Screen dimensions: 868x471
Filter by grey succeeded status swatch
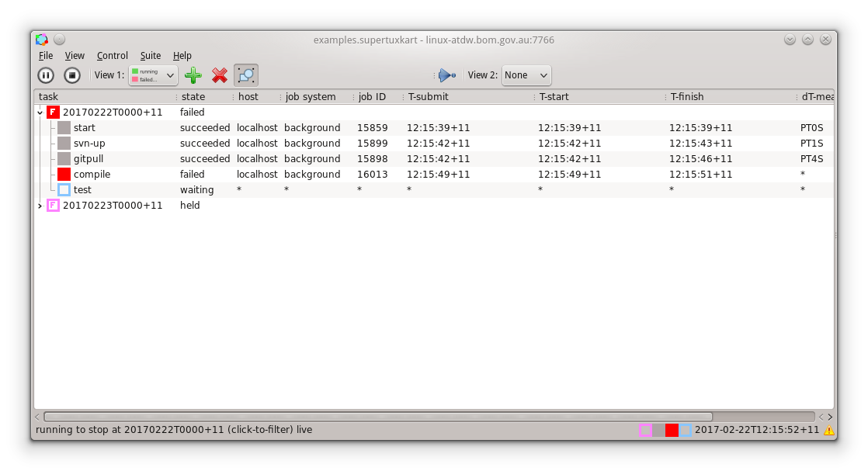pyautogui.click(x=658, y=430)
